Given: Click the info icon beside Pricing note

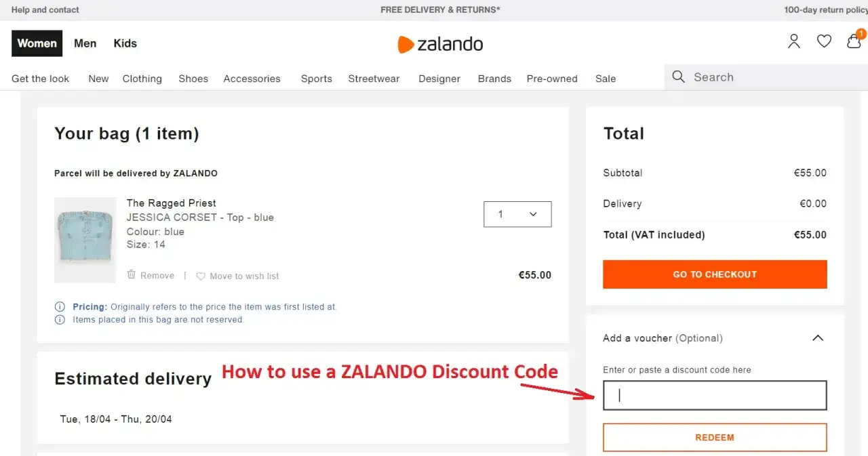Looking at the screenshot, I should point(60,306).
